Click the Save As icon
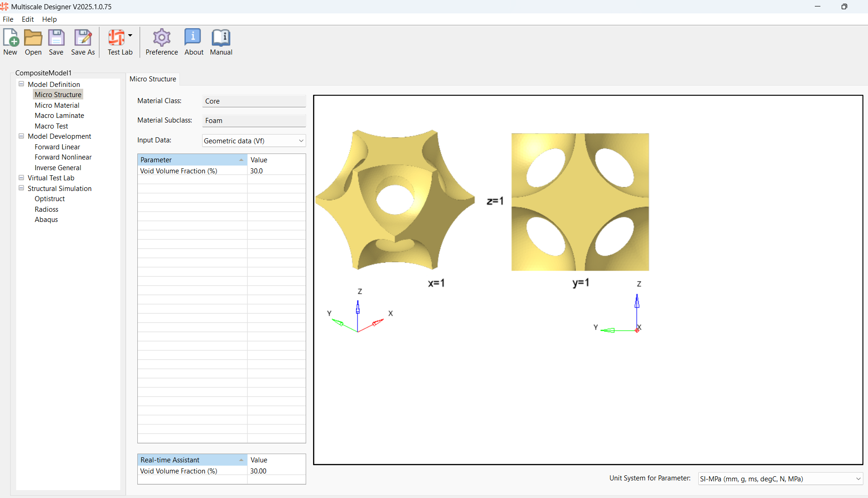The width and height of the screenshot is (868, 498). coord(83,38)
